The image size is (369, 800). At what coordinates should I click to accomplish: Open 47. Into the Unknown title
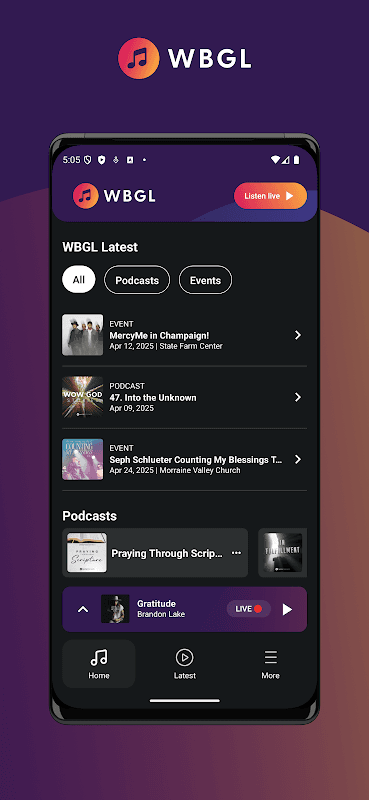153,397
